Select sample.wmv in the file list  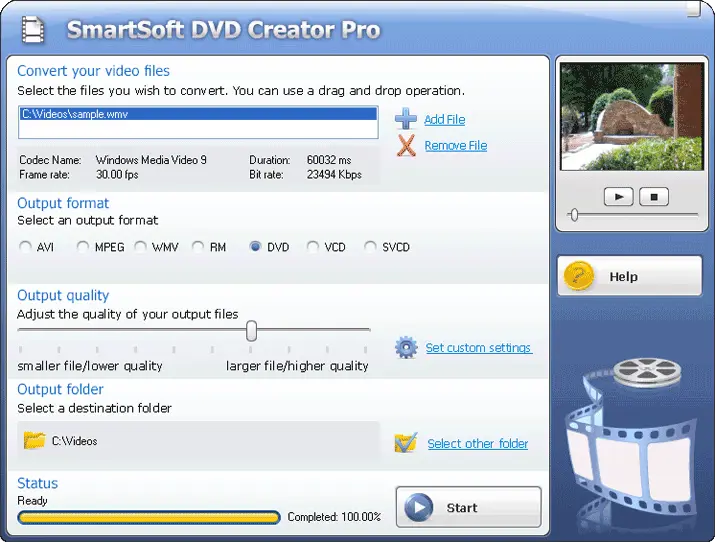[x=198, y=114]
